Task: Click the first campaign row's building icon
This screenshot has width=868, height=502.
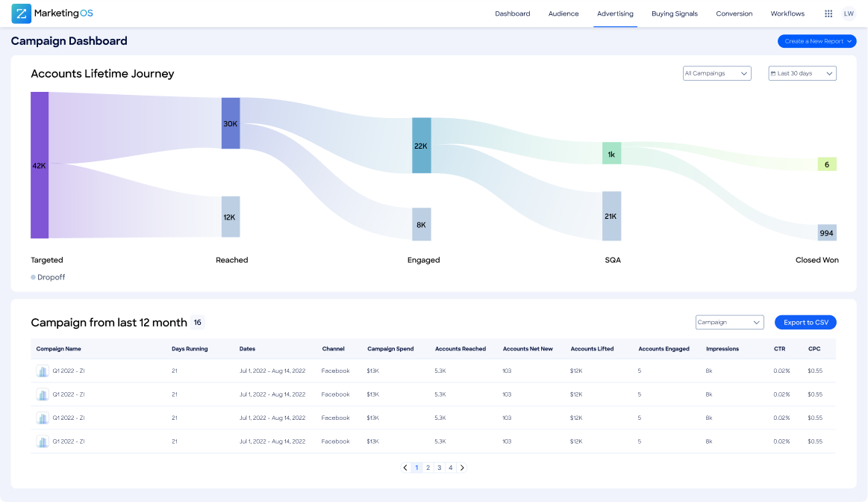Action: pos(43,371)
